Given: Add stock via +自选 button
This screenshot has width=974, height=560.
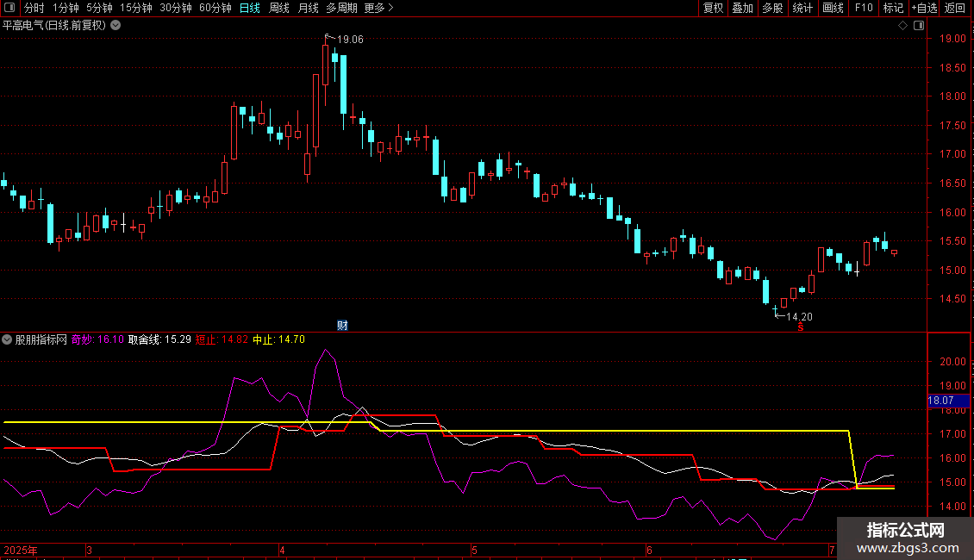Looking at the screenshot, I should pyautogui.click(x=924, y=8).
